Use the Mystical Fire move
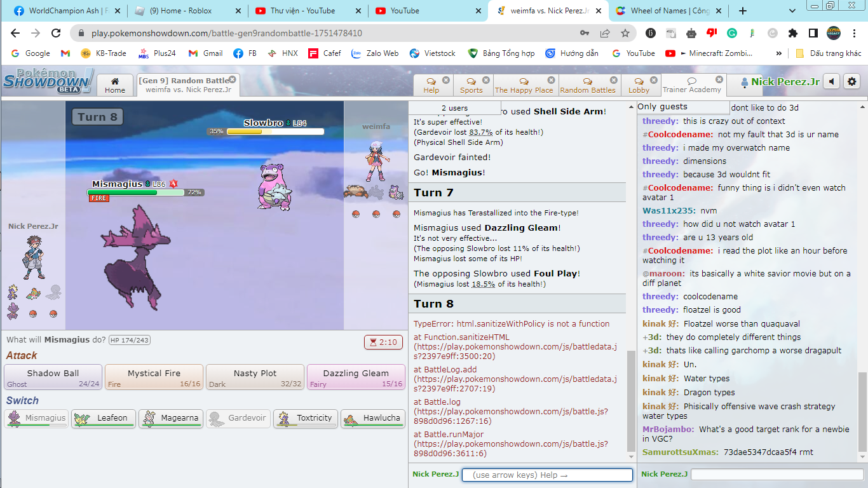This screenshot has width=868, height=488. pos(154,377)
